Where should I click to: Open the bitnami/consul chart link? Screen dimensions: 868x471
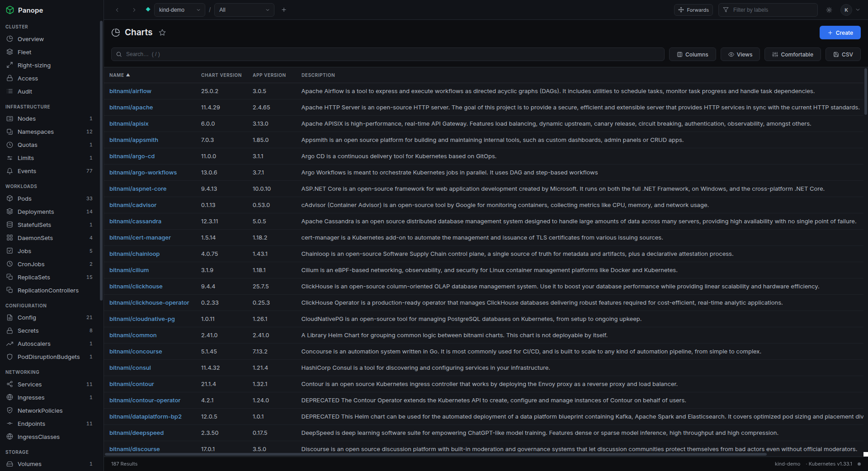tap(130, 367)
